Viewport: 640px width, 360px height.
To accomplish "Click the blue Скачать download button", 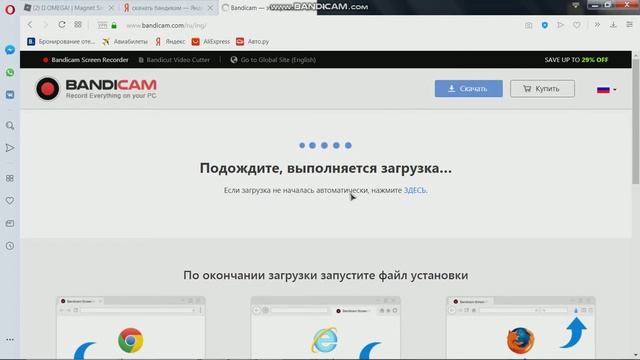I will pos(469,89).
